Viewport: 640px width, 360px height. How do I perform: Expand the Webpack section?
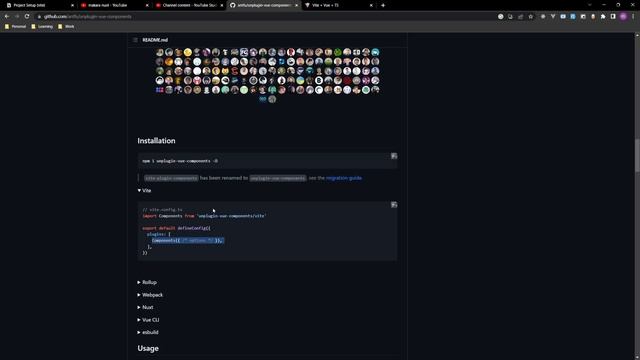[x=150, y=295]
